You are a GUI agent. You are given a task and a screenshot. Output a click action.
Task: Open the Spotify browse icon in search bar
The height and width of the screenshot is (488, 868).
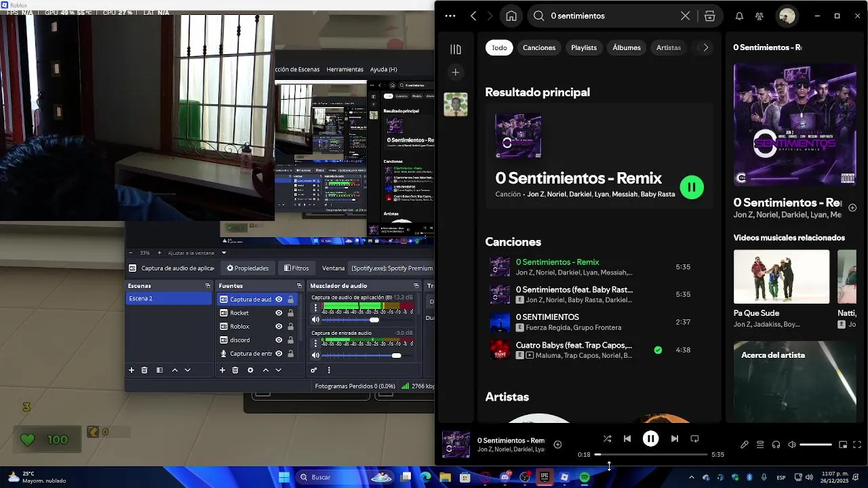click(x=709, y=16)
